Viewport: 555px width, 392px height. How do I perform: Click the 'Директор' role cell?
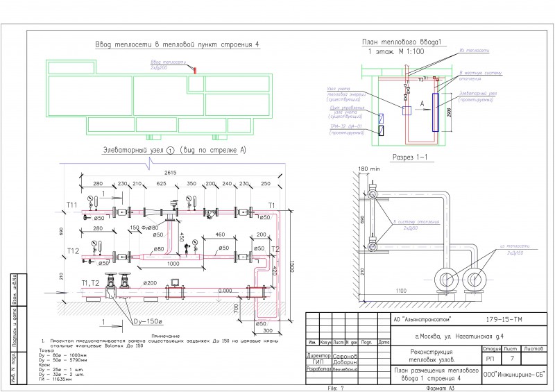click(318, 355)
